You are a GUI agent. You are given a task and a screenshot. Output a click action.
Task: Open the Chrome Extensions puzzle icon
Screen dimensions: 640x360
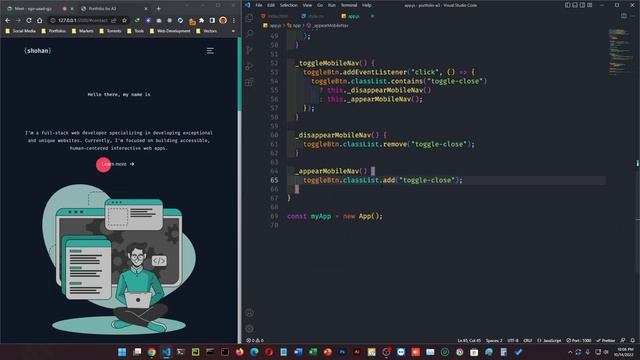[x=202, y=20]
